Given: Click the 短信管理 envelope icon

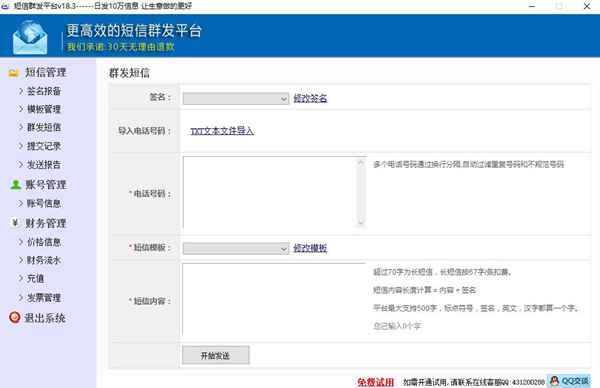Looking at the screenshot, I should click(x=14, y=72).
